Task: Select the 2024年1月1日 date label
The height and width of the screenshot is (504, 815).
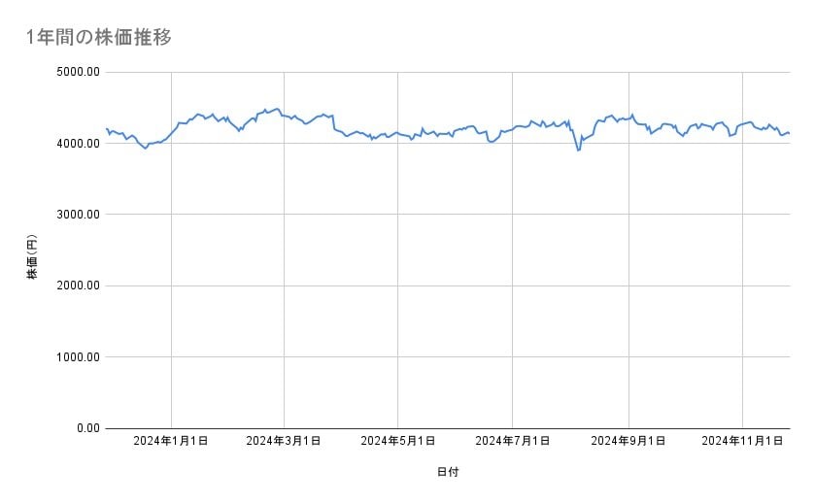Action: click(x=171, y=442)
